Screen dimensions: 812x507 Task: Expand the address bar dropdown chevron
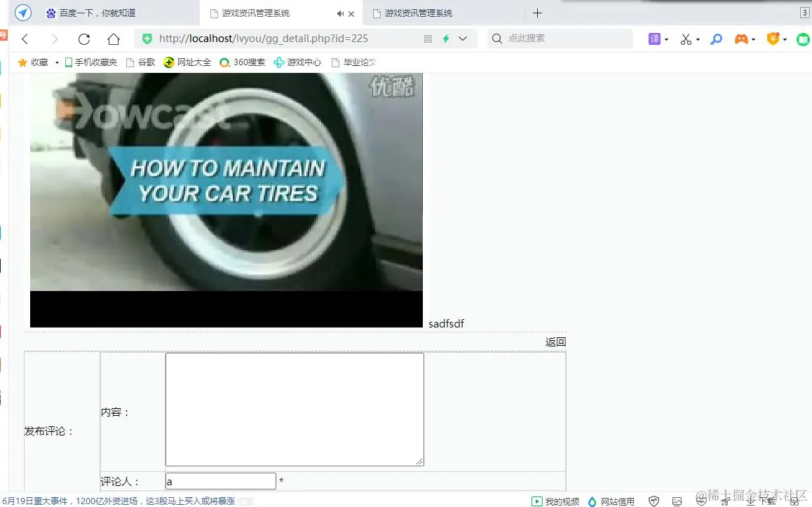463,39
